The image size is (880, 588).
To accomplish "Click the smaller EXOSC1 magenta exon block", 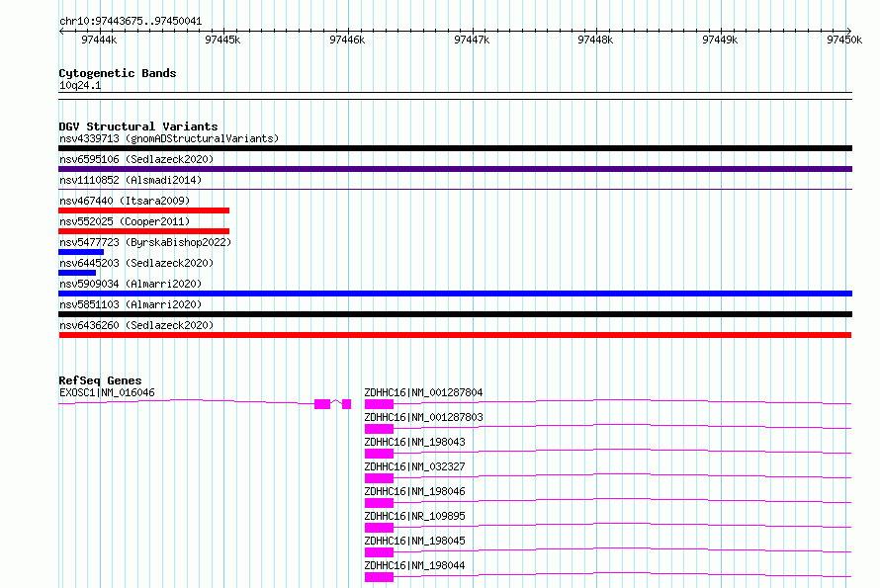I will [x=346, y=404].
